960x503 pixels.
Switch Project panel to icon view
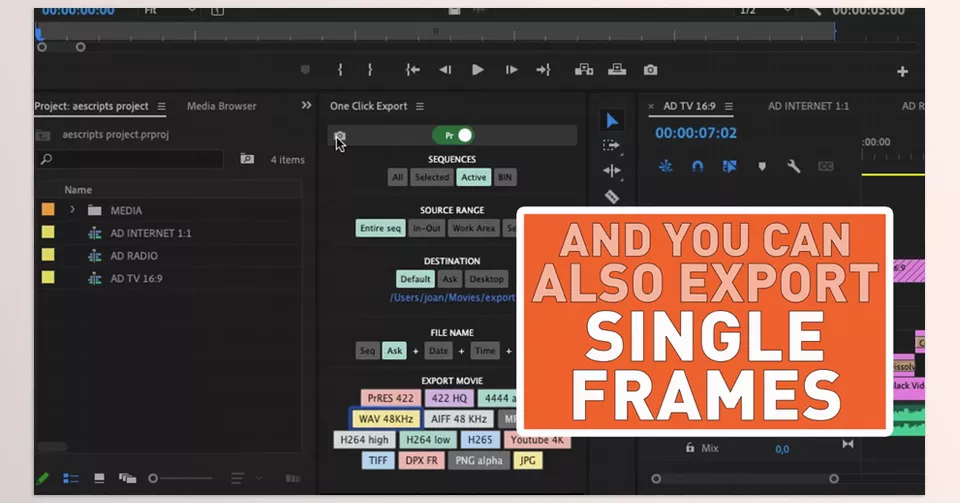click(99, 479)
